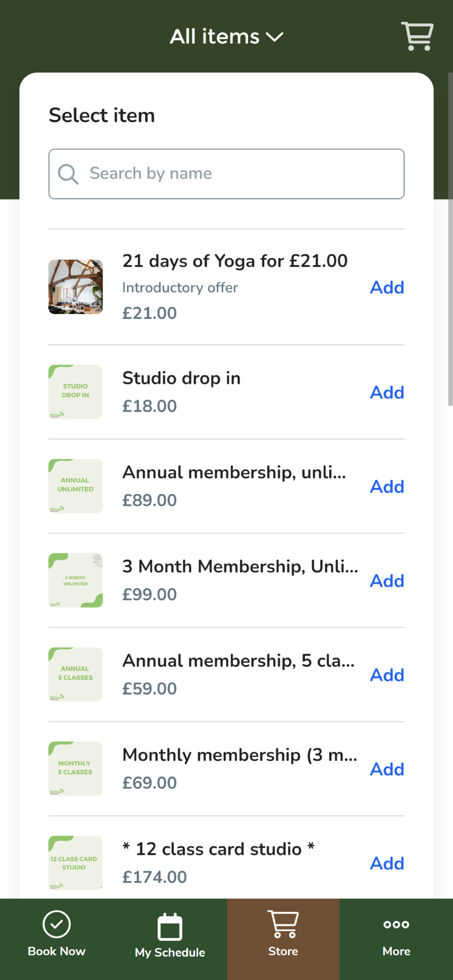Tap the Annual Unlimited thumbnail image
Screen dimensions: 453x980
75,486
